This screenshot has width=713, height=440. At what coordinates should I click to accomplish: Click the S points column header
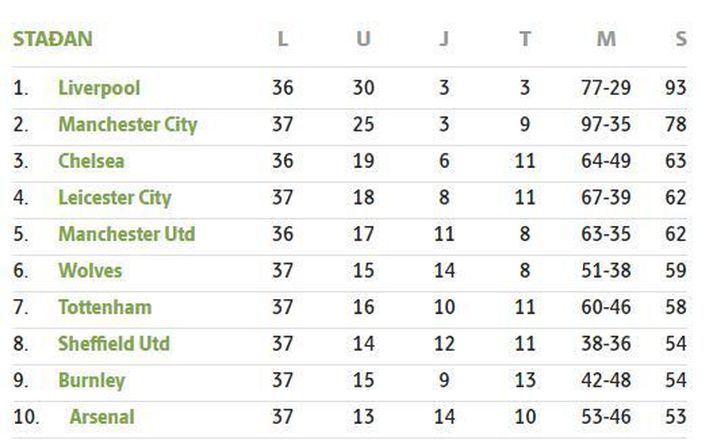[681, 39]
